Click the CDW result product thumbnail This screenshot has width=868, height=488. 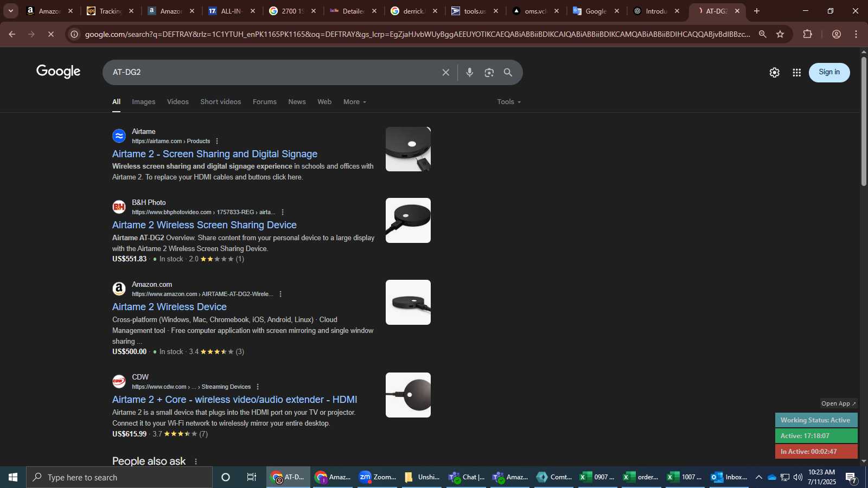point(408,395)
